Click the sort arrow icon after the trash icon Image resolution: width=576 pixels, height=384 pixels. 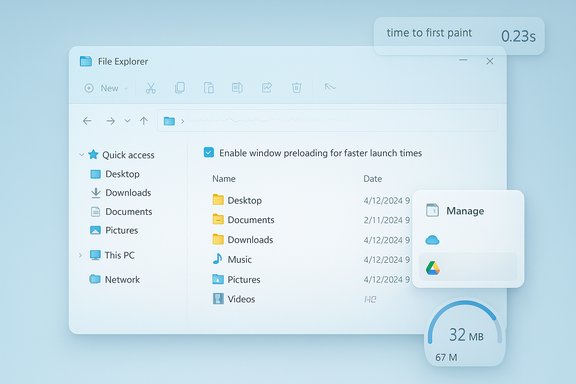click(x=330, y=87)
